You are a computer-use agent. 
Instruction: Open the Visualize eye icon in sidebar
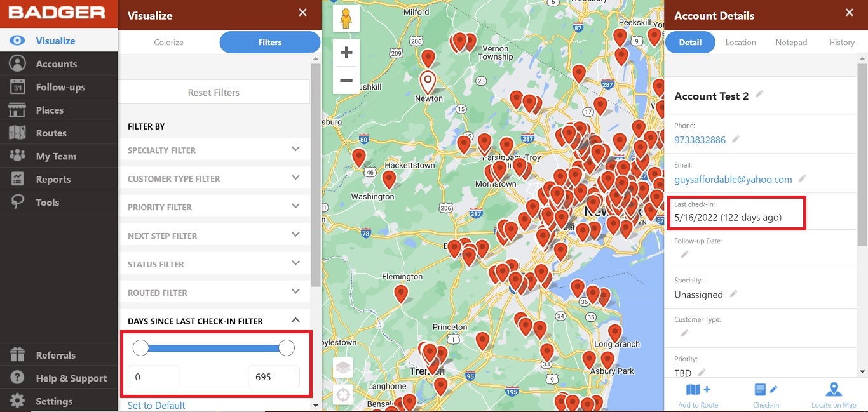17,41
